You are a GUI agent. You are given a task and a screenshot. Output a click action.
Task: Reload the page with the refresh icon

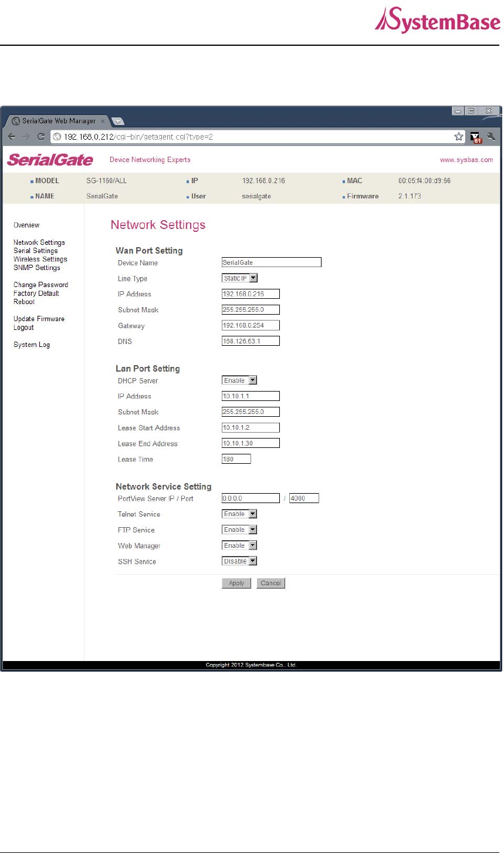pos(41,136)
